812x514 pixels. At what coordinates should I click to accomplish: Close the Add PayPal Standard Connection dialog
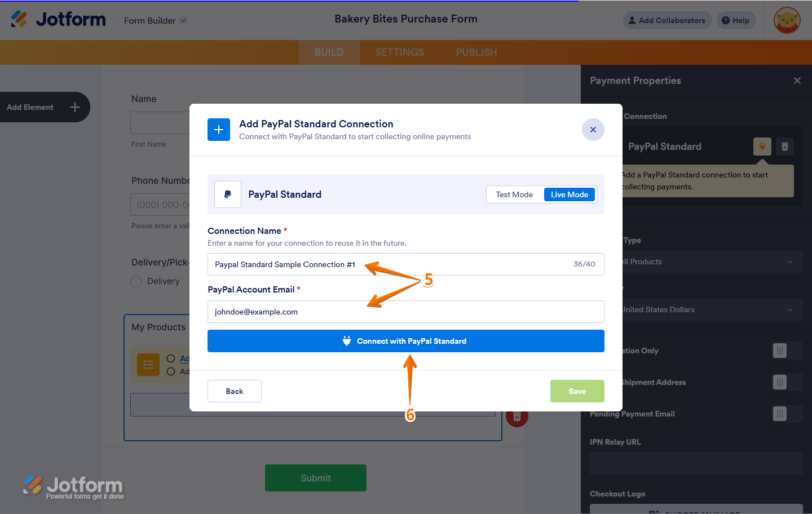click(593, 130)
